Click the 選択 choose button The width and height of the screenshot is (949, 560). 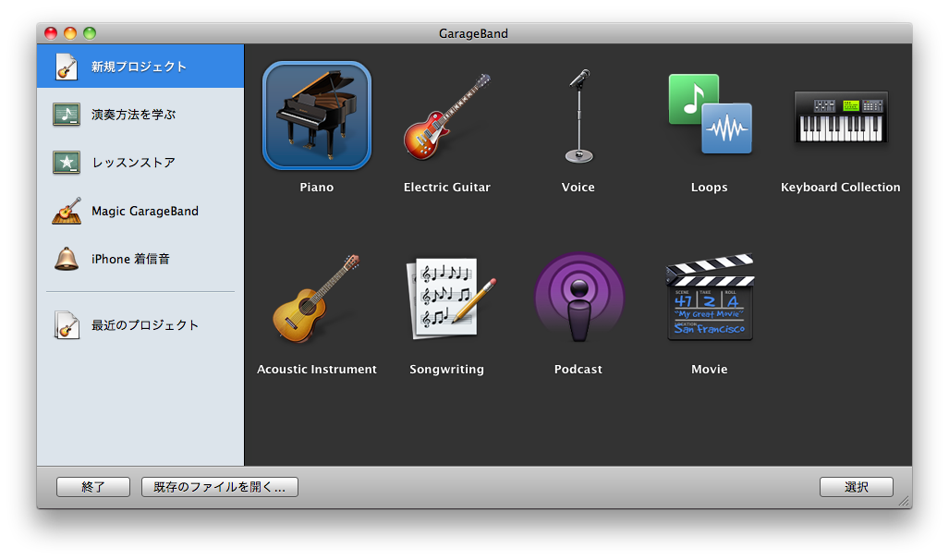pyautogui.click(x=857, y=487)
